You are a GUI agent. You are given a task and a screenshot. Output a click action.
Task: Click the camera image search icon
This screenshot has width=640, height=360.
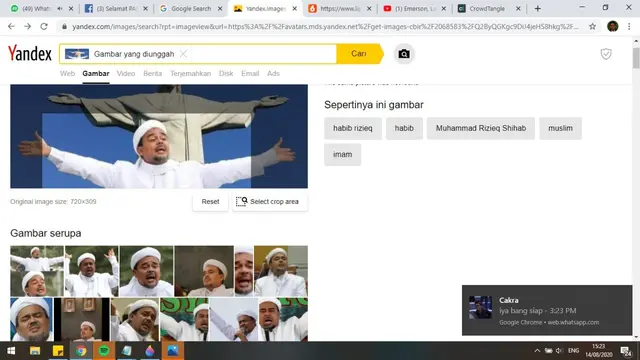[404, 54]
